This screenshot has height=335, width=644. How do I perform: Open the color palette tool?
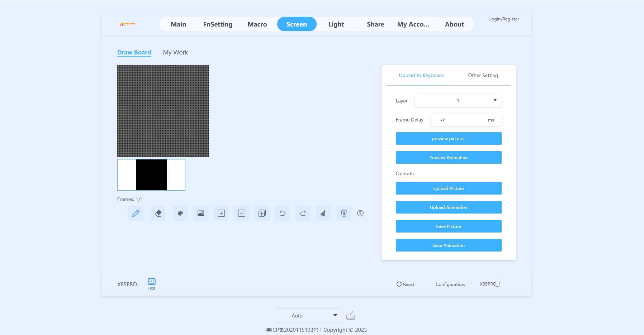(x=180, y=213)
